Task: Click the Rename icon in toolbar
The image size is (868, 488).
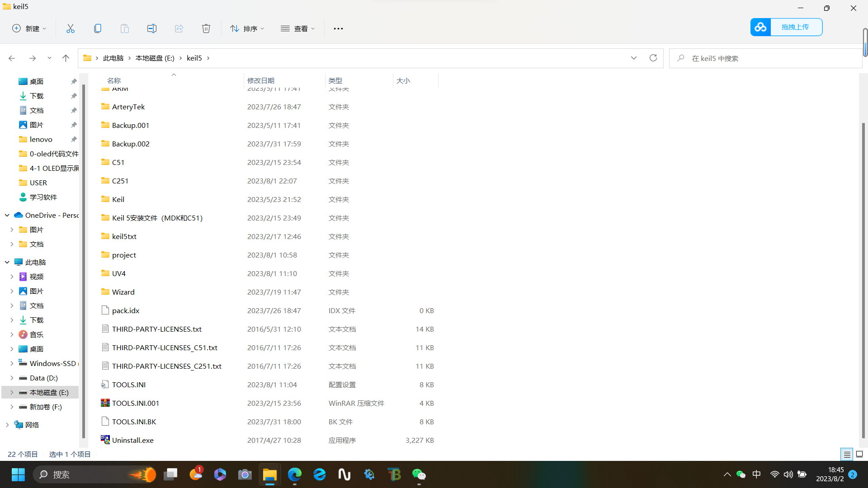Action: point(152,28)
